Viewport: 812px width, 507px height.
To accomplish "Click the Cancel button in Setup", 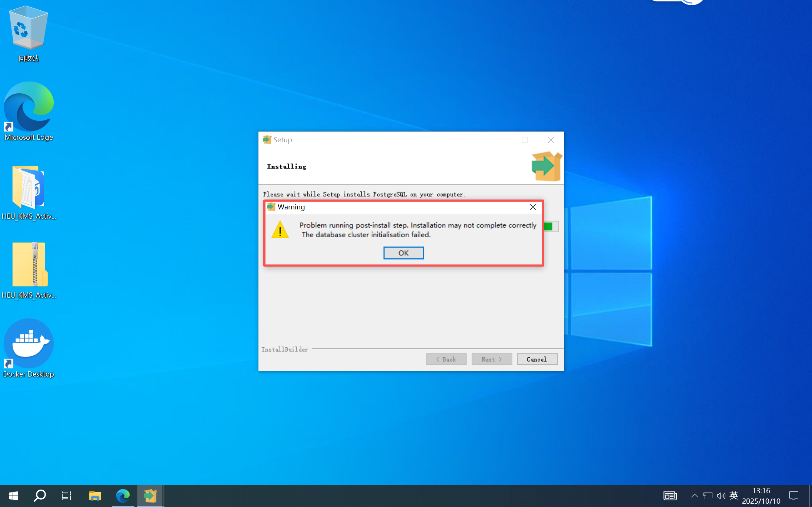I will (x=537, y=359).
